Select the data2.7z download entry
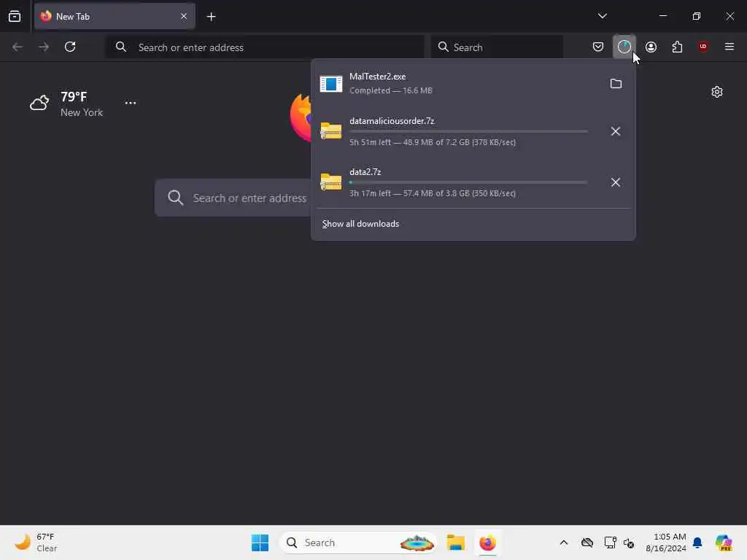 (457, 182)
